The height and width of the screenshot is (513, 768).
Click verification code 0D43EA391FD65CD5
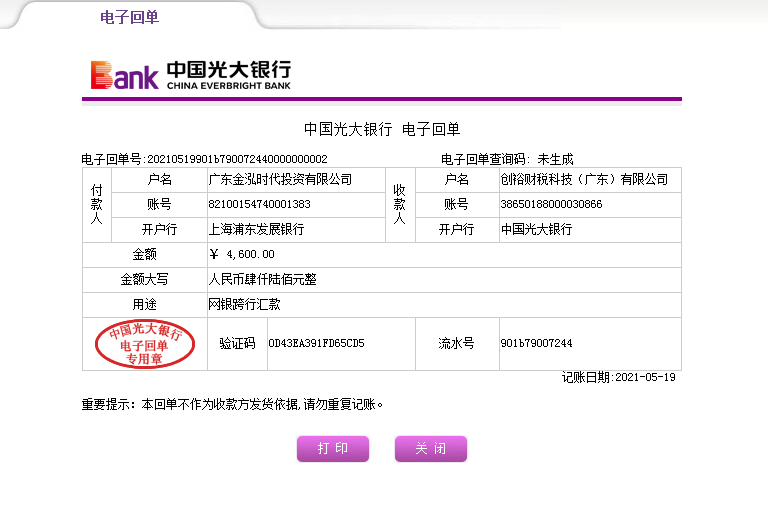(x=316, y=343)
